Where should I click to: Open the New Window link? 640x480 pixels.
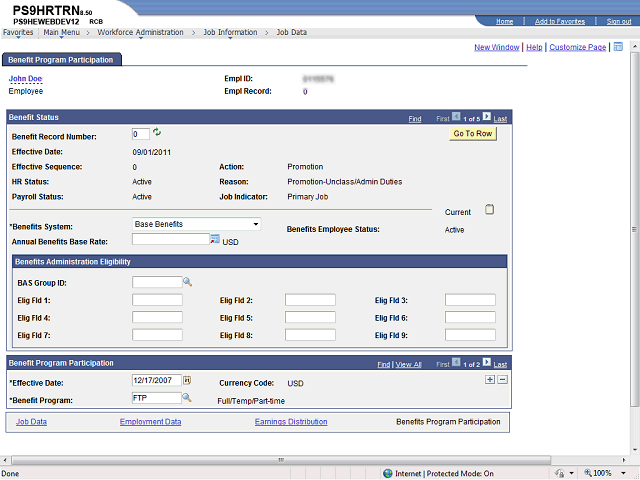click(497, 47)
